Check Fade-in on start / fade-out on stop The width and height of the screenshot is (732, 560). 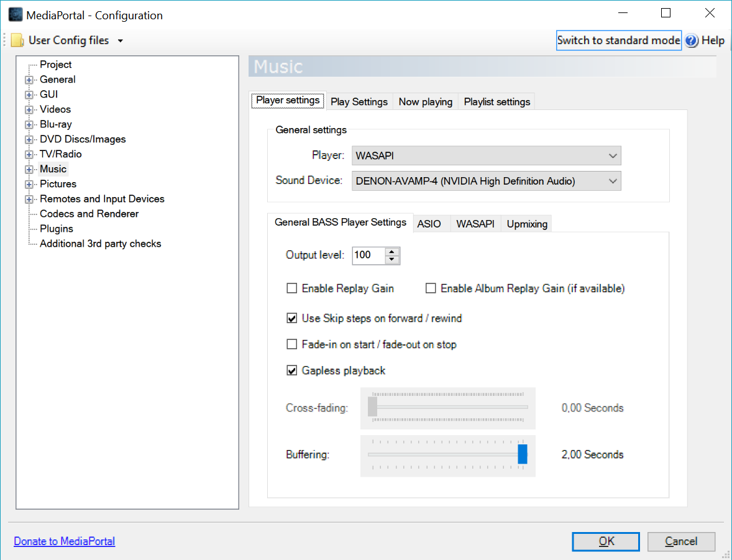(292, 344)
